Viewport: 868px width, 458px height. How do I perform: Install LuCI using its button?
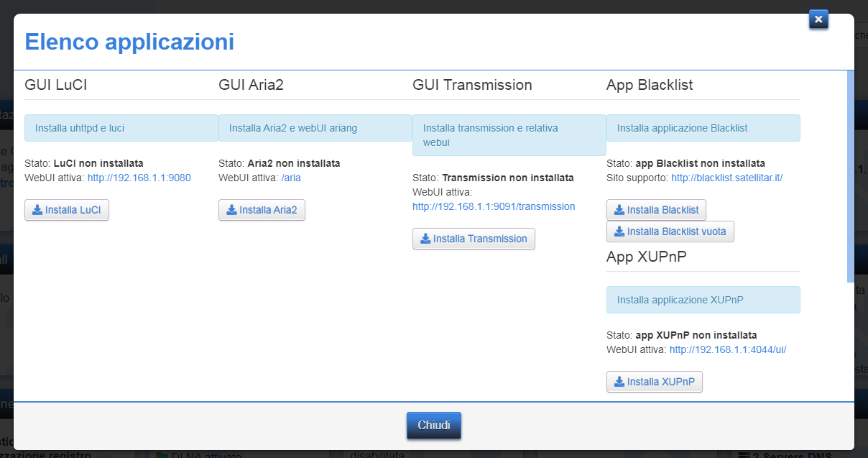[67, 210]
